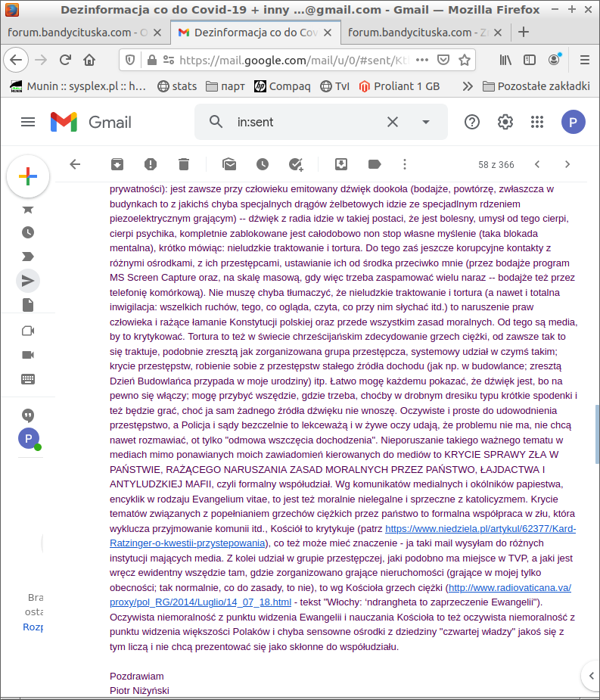This screenshot has width=600, height=700.
Task: Report this message as spam
Action: [151, 164]
